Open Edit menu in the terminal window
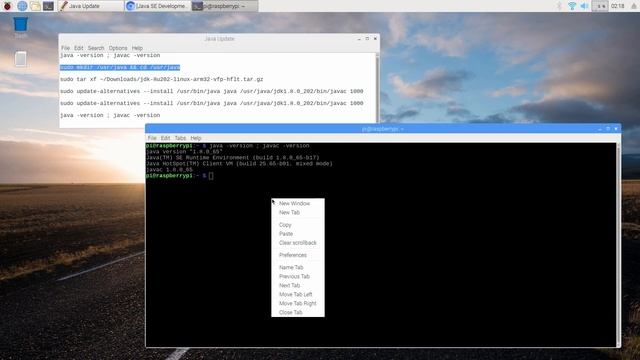Viewport: 640px width, 360px height. [x=165, y=138]
